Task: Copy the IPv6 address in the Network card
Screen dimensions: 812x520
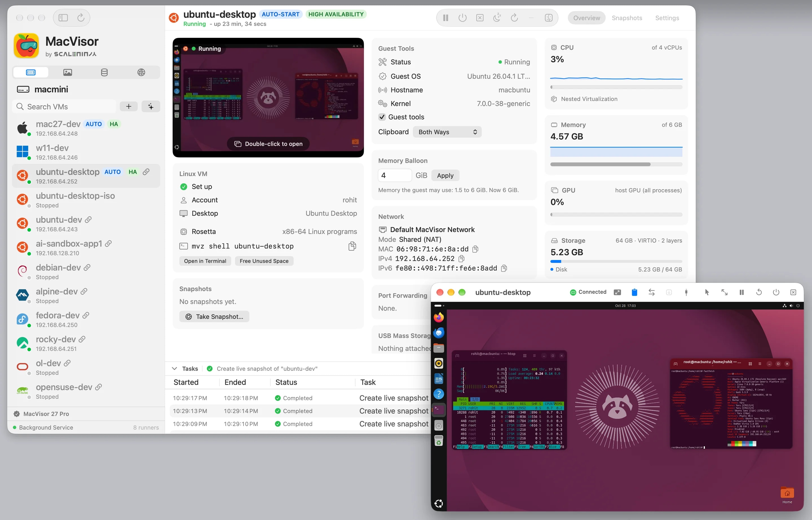Action: pos(504,268)
